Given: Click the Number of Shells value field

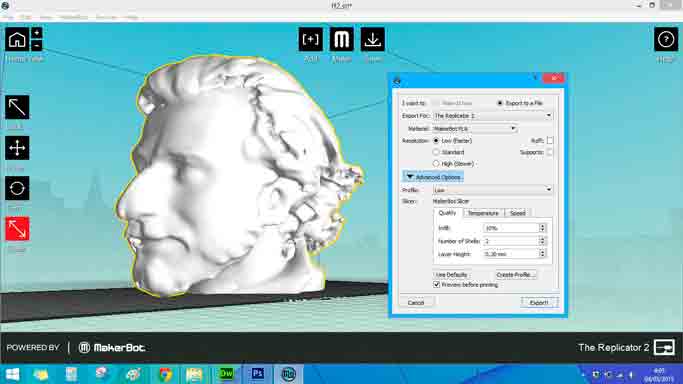Looking at the screenshot, I should pos(511,241).
